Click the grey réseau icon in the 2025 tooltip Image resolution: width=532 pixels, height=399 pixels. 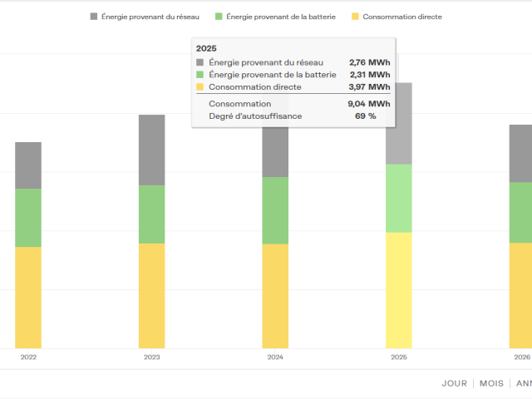(x=199, y=62)
